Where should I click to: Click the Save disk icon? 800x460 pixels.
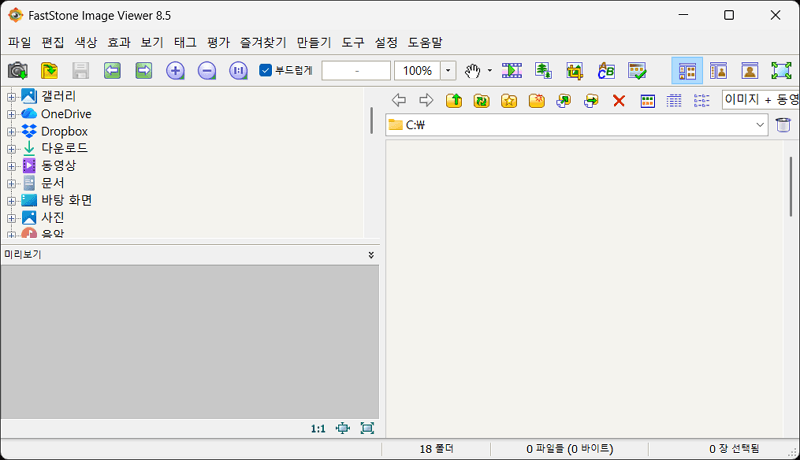81,70
